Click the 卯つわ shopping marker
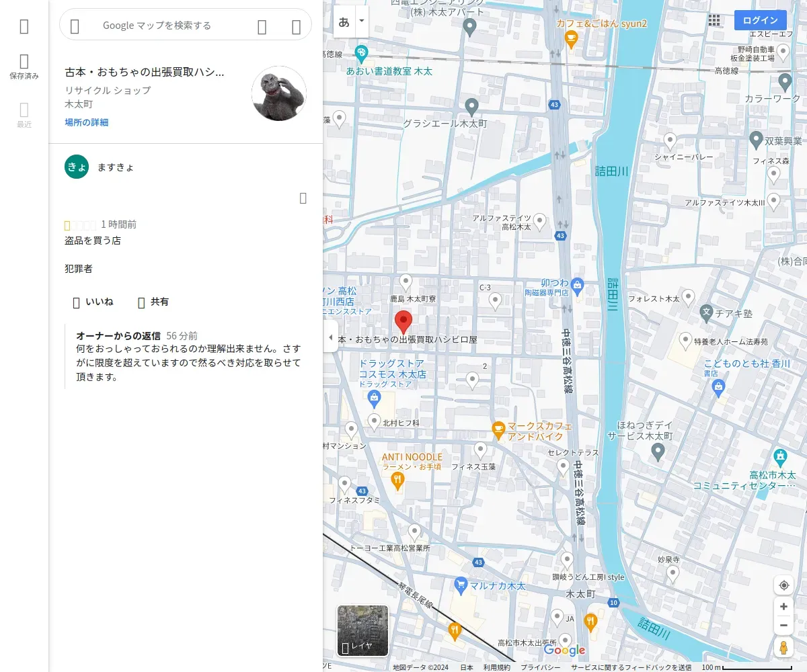 [578, 287]
